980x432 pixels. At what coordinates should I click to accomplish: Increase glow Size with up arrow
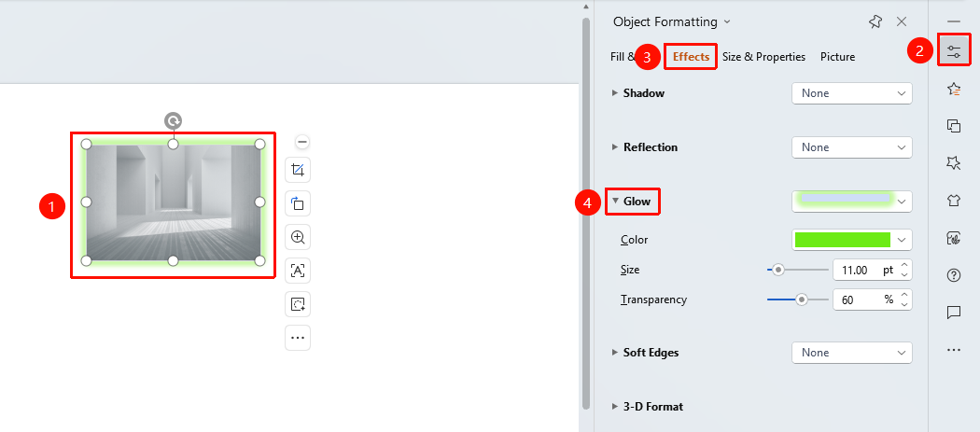903,266
